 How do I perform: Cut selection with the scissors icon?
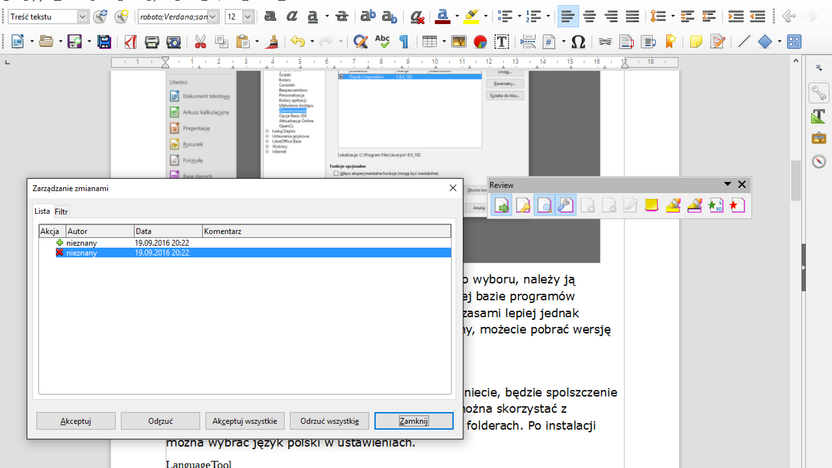(x=200, y=41)
